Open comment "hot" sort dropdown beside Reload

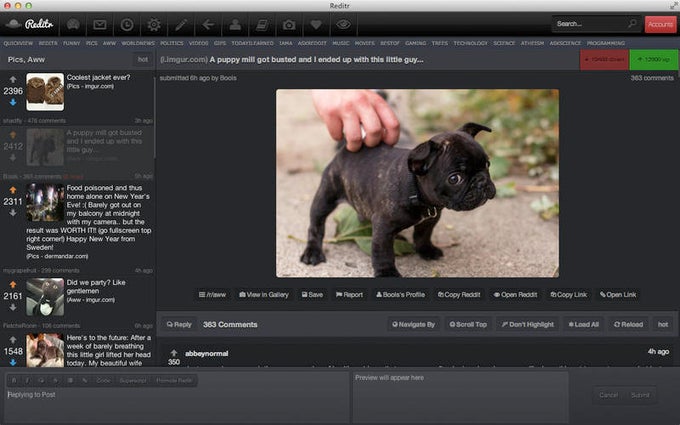[x=662, y=324]
